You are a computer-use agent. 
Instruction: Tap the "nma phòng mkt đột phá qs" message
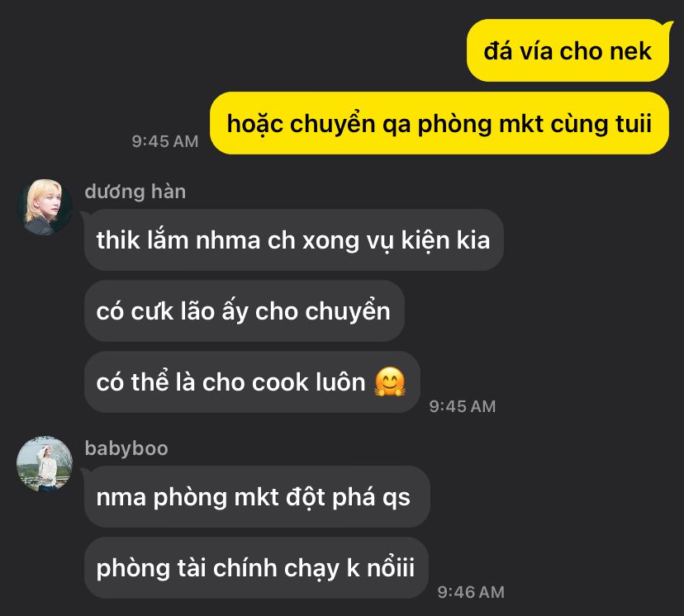point(257,496)
